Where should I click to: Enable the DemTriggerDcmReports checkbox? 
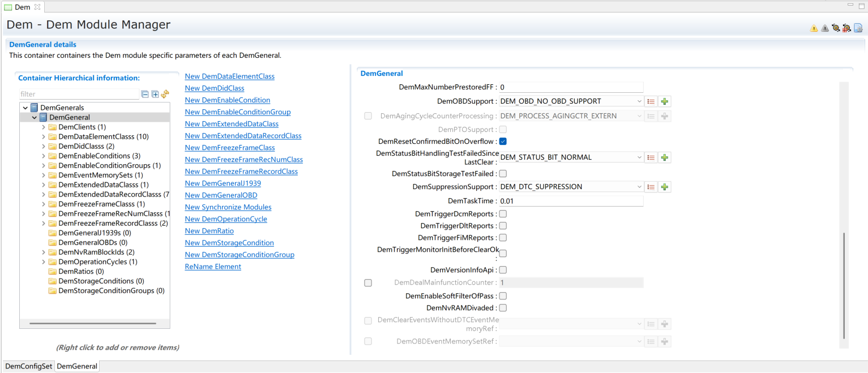[x=503, y=214]
